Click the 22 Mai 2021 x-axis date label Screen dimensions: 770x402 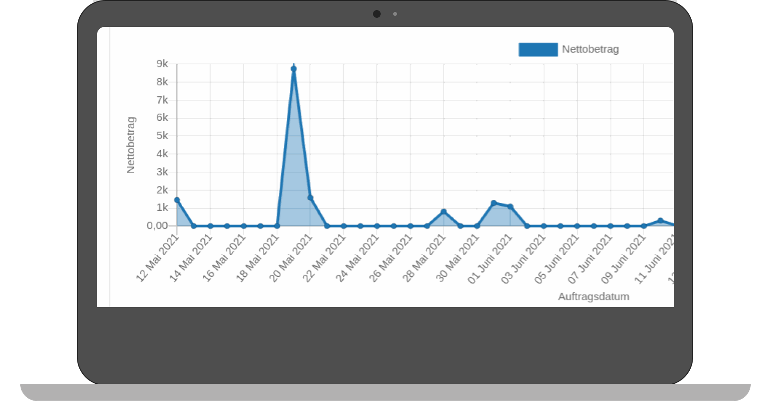tap(329, 257)
